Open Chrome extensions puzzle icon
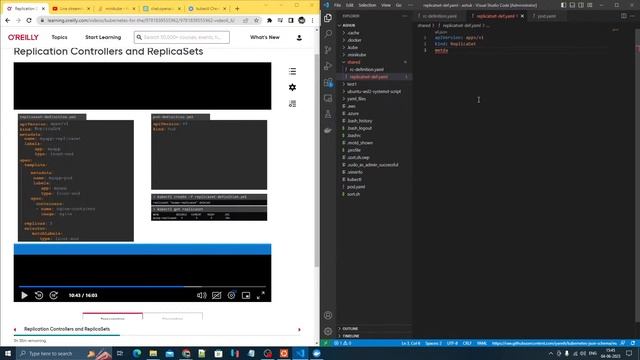This screenshot has height=360, width=640. pos(269,20)
